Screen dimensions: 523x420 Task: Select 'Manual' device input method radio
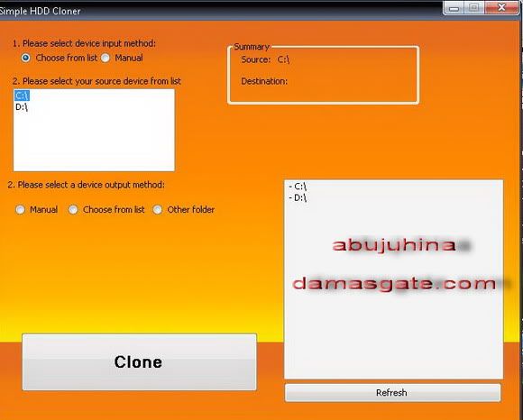(x=106, y=58)
